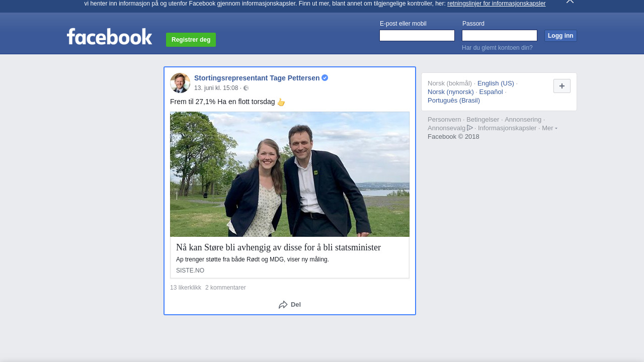Click the Facebook logo
Image resolution: width=644 pixels, height=362 pixels.
tap(109, 36)
